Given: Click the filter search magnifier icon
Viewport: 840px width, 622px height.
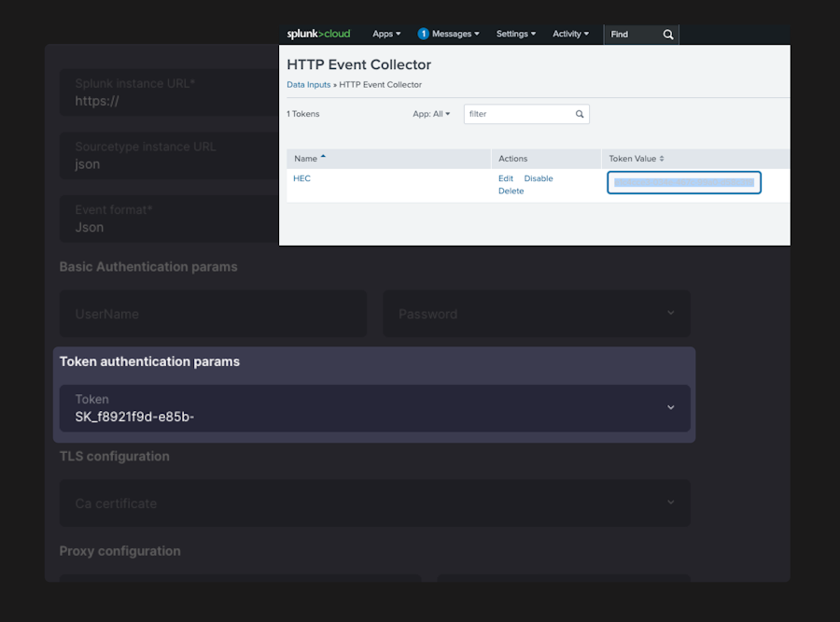Looking at the screenshot, I should [580, 114].
